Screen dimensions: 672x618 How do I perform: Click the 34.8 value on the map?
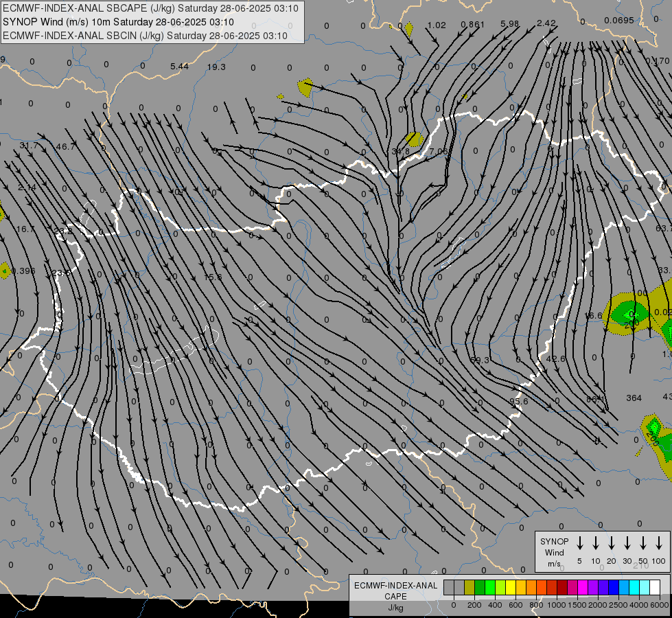pos(401,151)
